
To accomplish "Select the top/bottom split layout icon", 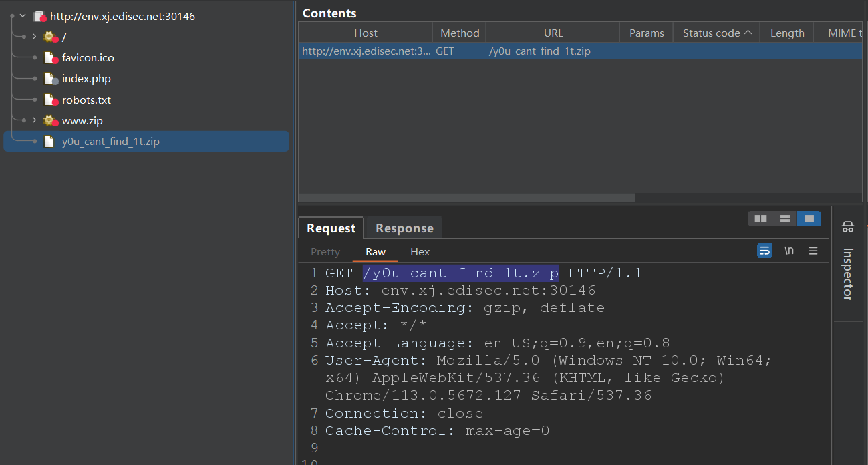I will tap(785, 218).
